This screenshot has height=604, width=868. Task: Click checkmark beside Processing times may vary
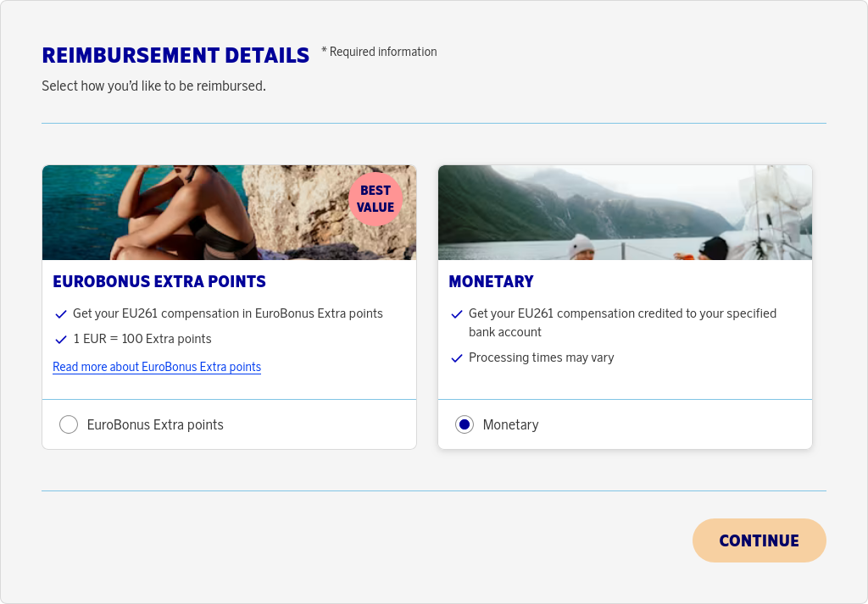point(457,358)
